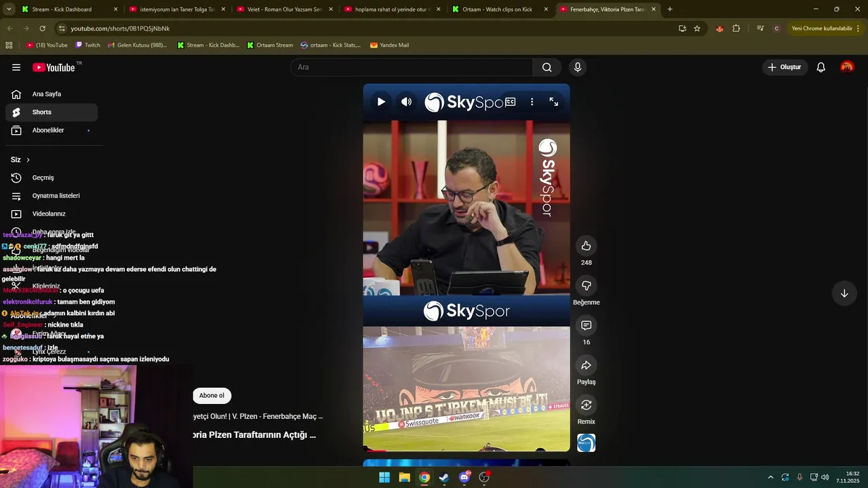The width and height of the screenshot is (868, 488).
Task: Open the YouTube hamburger guide menu
Action: point(16,67)
